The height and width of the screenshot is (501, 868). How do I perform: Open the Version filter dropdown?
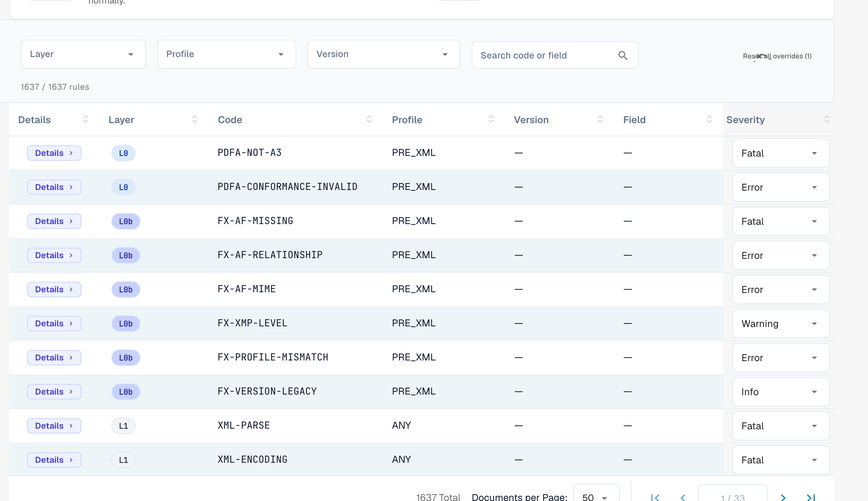click(384, 54)
